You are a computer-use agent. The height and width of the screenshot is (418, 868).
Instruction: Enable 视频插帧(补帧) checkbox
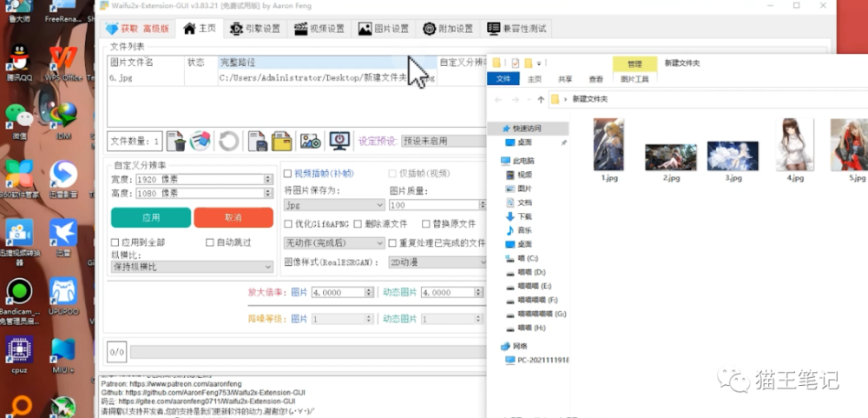[x=287, y=174]
